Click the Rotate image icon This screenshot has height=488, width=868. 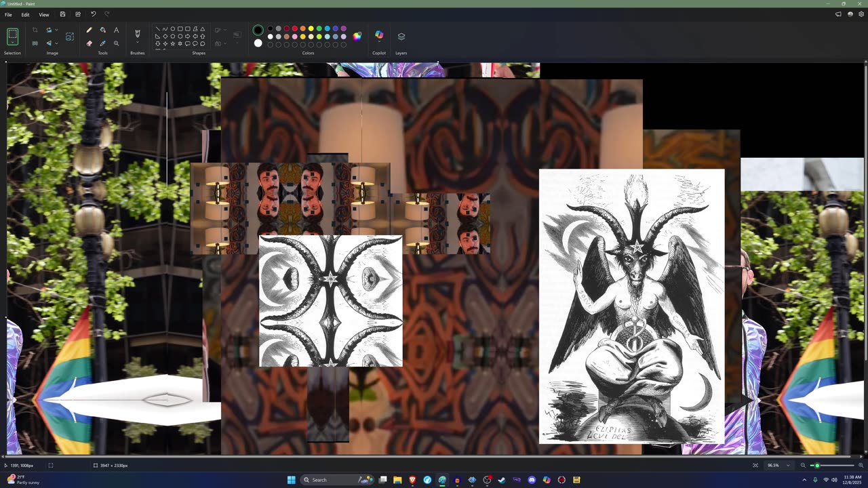coord(49,30)
